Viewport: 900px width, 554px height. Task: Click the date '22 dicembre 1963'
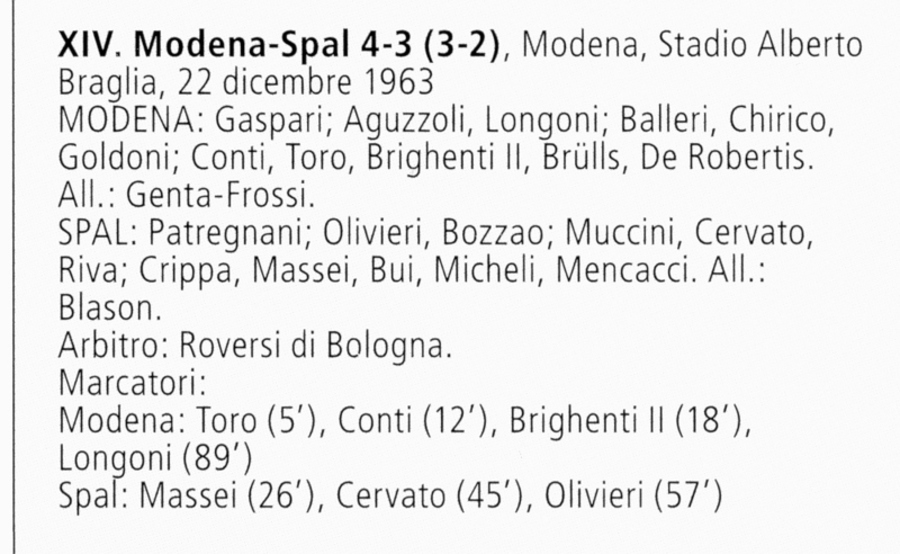pos(305,82)
